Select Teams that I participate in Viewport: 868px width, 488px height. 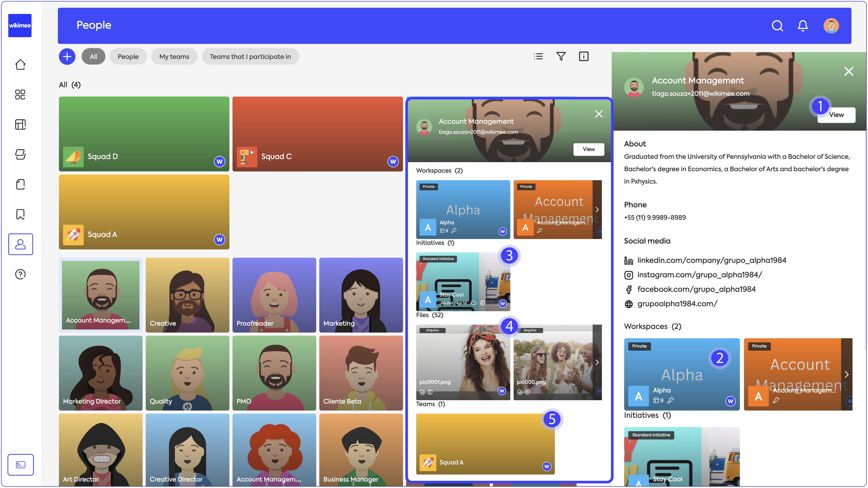tap(250, 57)
